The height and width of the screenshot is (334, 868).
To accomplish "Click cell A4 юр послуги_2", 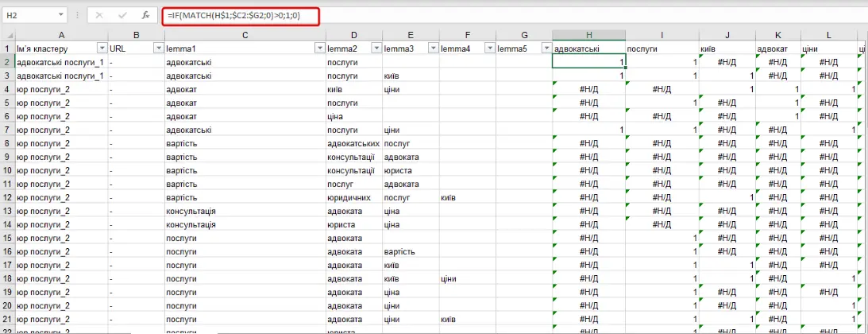I will [x=61, y=89].
